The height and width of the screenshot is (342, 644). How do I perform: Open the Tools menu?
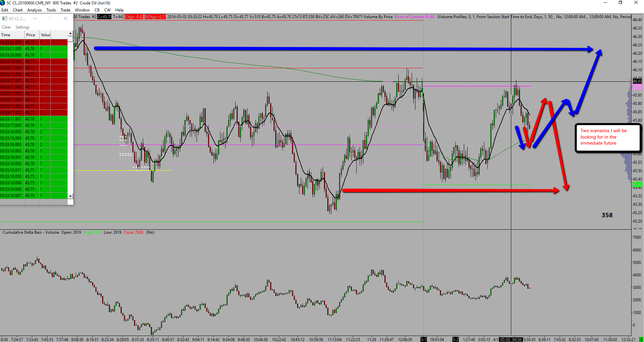pos(51,10)
